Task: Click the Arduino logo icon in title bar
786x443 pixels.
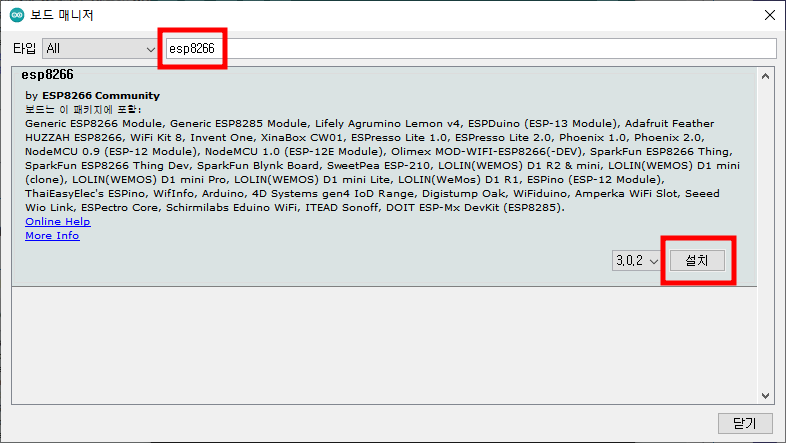Action: (x=17, y=15)
